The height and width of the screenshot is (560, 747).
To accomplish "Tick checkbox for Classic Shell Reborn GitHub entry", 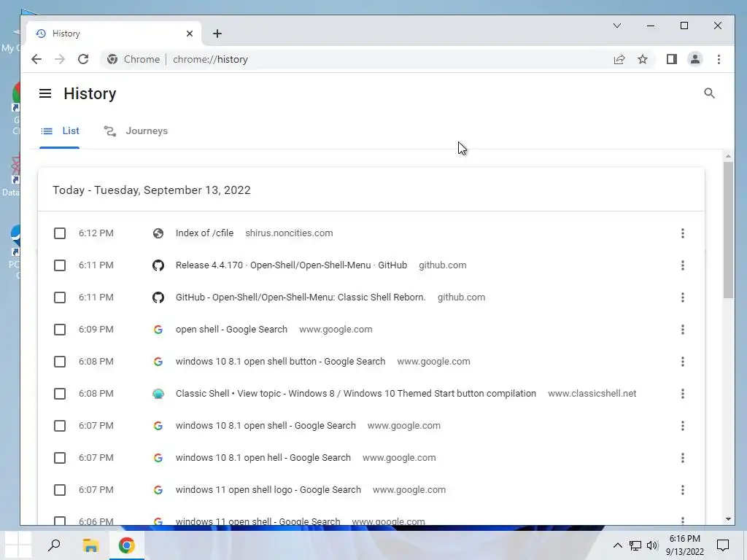I will click(60, 297).
